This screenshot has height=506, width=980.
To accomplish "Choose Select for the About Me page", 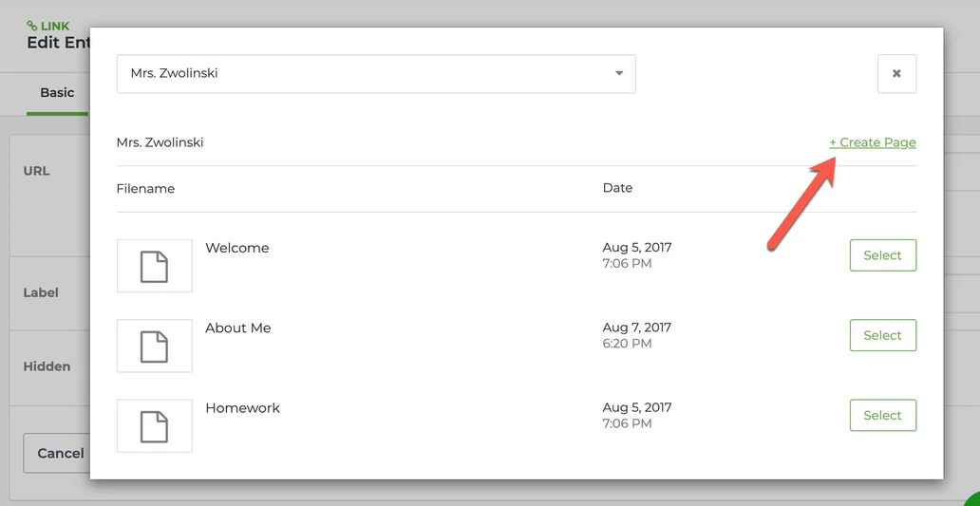I will [x=882, y=335].
